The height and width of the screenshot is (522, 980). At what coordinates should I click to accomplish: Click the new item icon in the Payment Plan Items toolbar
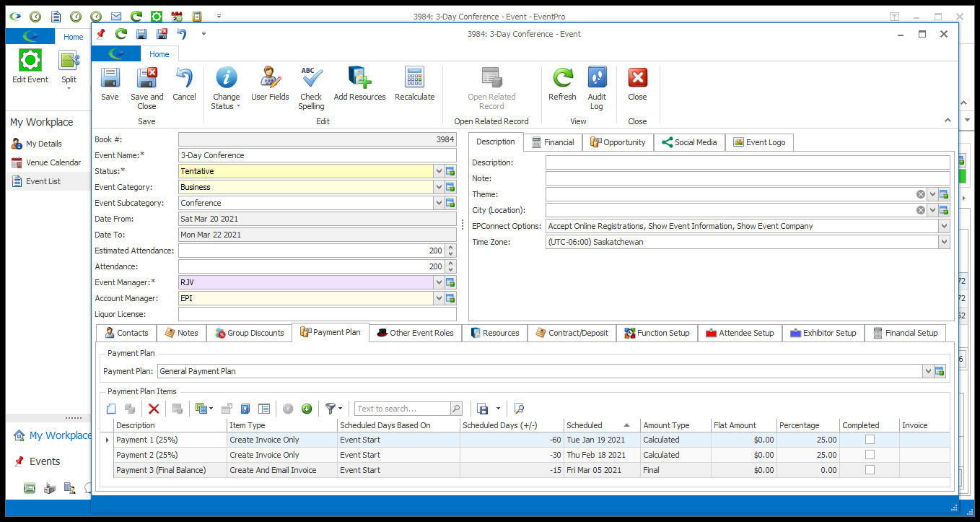(110, 409)
